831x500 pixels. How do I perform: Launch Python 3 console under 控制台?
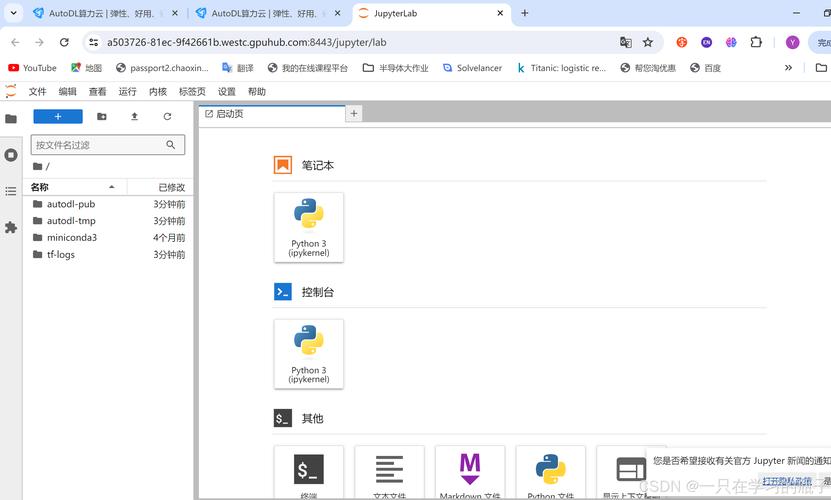point(309,354)
